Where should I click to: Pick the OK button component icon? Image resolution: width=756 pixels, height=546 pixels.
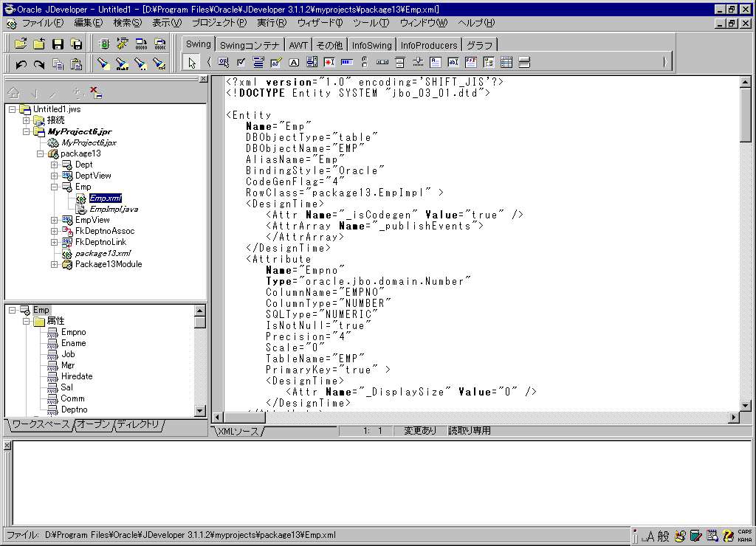tap(223, 62)
